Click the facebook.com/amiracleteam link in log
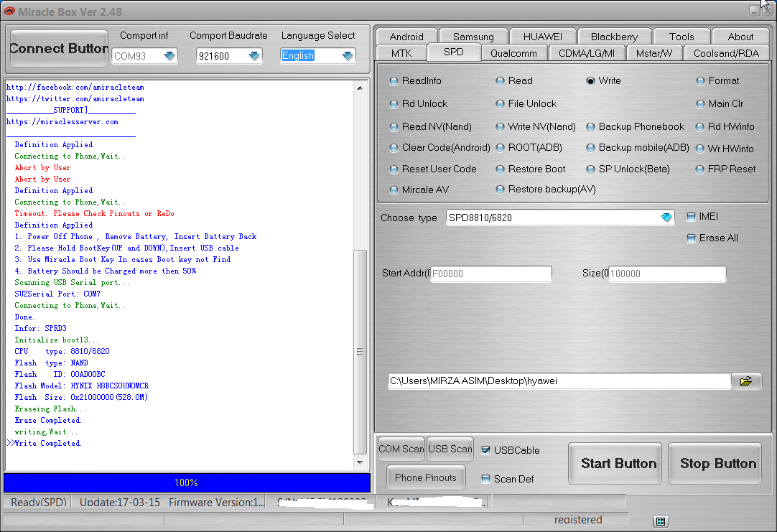Viewport: 777px width, 532px height. pos(75,87)
